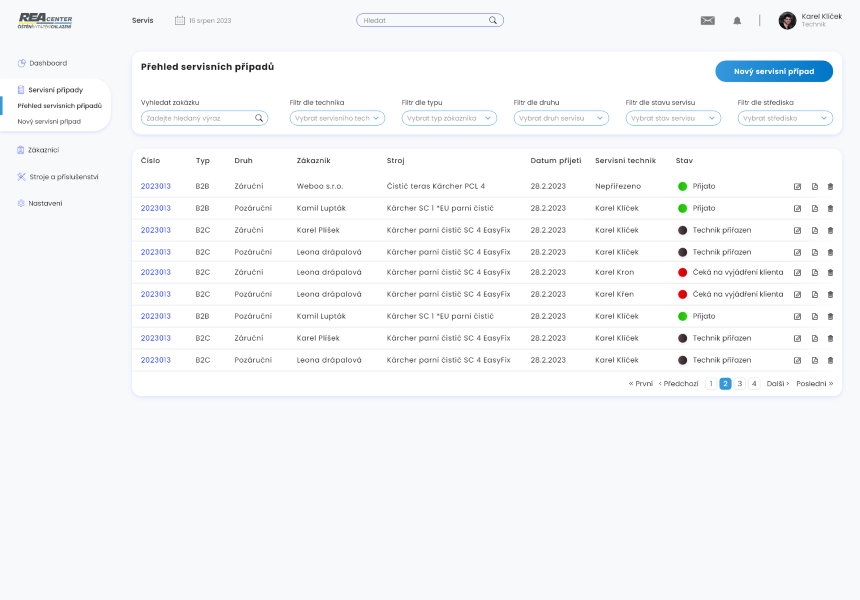Click the calendar icon beside the date
This screenshot has height=600, width=860.
coord(180,20)
